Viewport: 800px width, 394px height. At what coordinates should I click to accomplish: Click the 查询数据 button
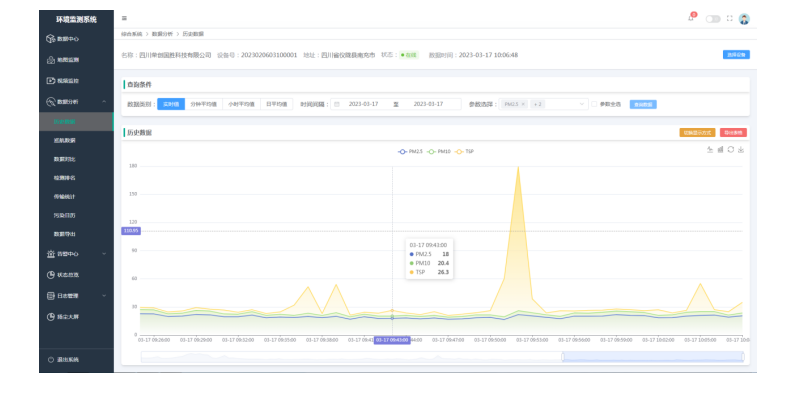pos(643,104)
